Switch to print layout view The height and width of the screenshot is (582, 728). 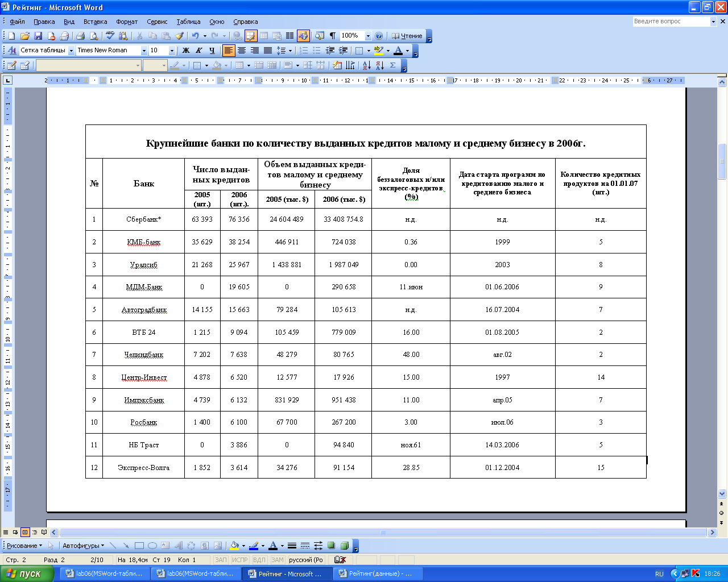(x=25, y=533)
